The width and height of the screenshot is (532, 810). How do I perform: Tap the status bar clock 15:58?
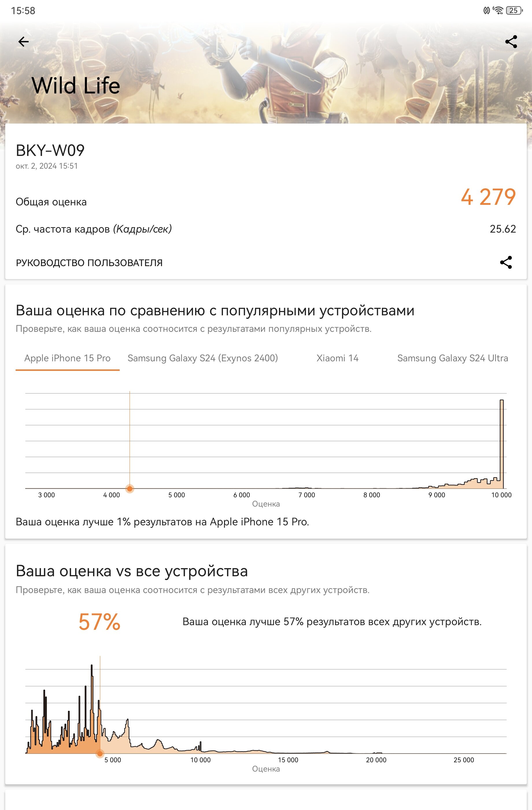coord(23,10)
